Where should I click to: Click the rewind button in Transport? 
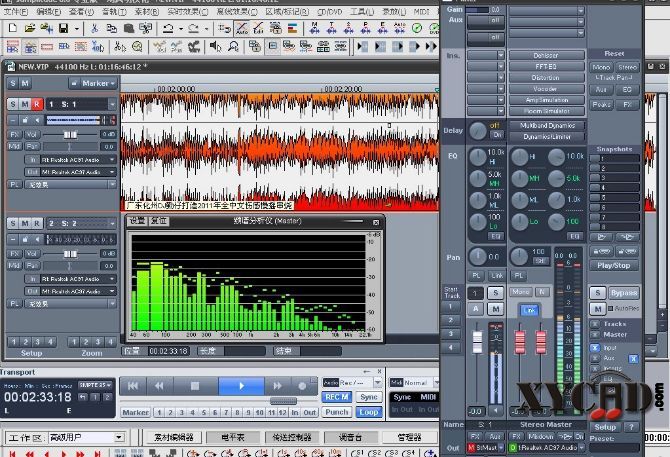(x=159, y=386)
